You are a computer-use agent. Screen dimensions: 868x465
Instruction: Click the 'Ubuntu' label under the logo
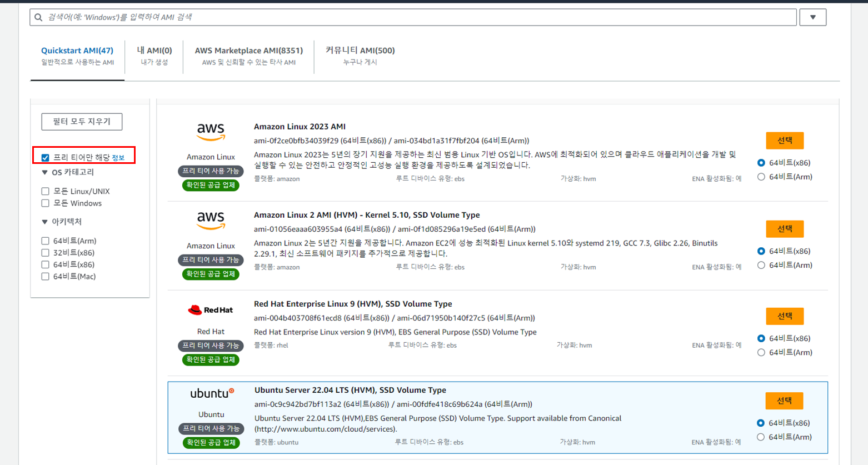(x=211, y=414)
